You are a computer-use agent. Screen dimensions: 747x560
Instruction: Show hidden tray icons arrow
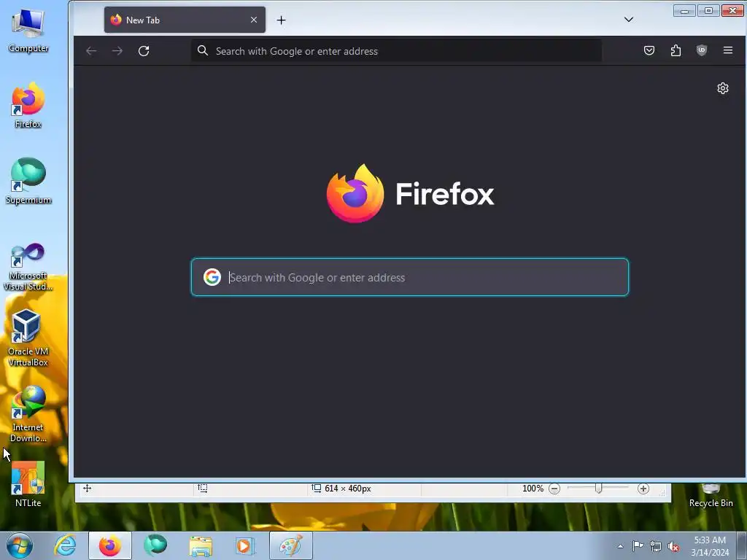tap(620, 546)
